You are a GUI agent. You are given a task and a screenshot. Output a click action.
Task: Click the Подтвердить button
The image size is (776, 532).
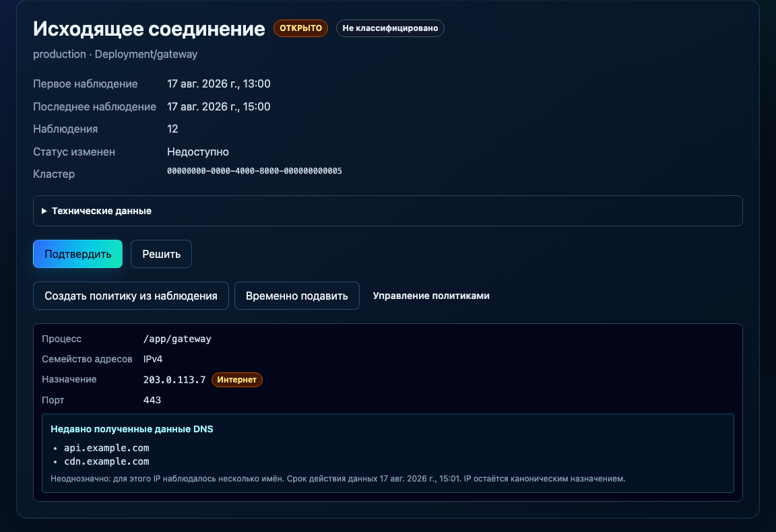click(77, 254)
